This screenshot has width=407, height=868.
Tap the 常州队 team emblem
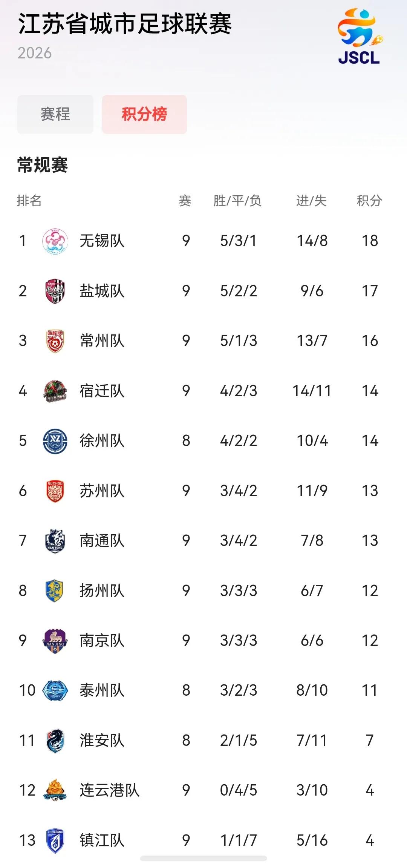(55, 341)
